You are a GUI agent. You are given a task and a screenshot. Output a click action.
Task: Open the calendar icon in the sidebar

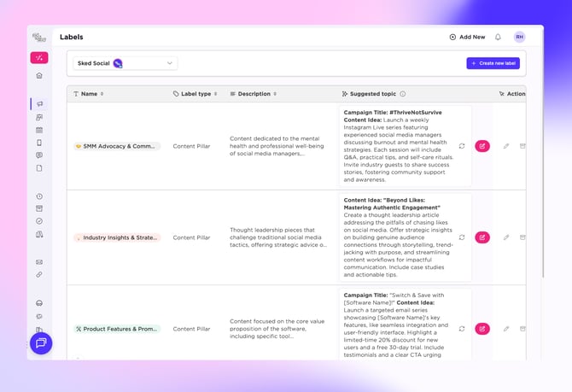(39, 130)
